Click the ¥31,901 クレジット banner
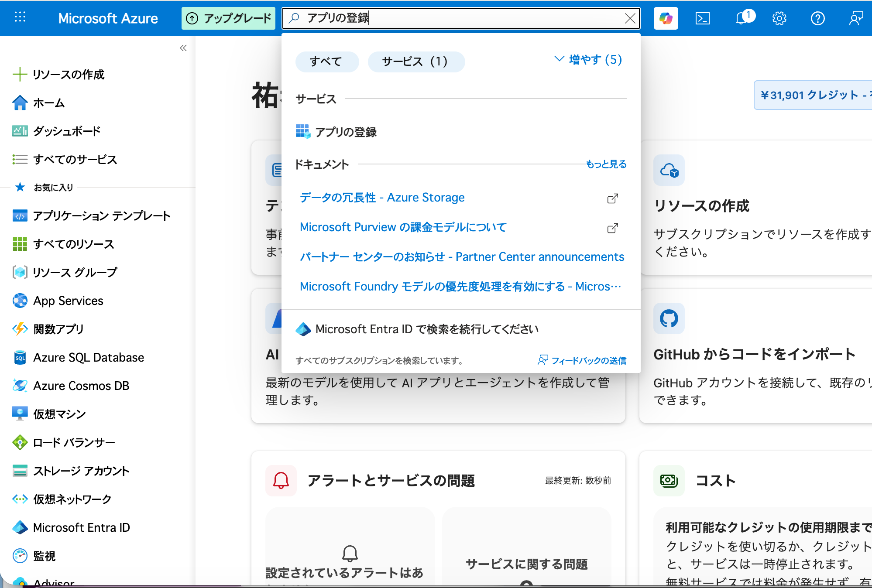This screenshot has width=872, height=588. (x=814, y=95)
